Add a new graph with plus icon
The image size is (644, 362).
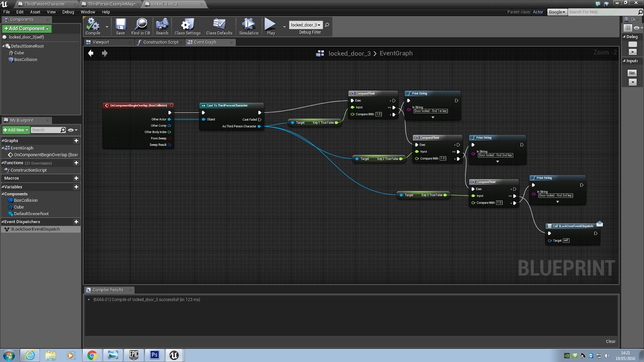pyautogui.click(x=76, y=141)
